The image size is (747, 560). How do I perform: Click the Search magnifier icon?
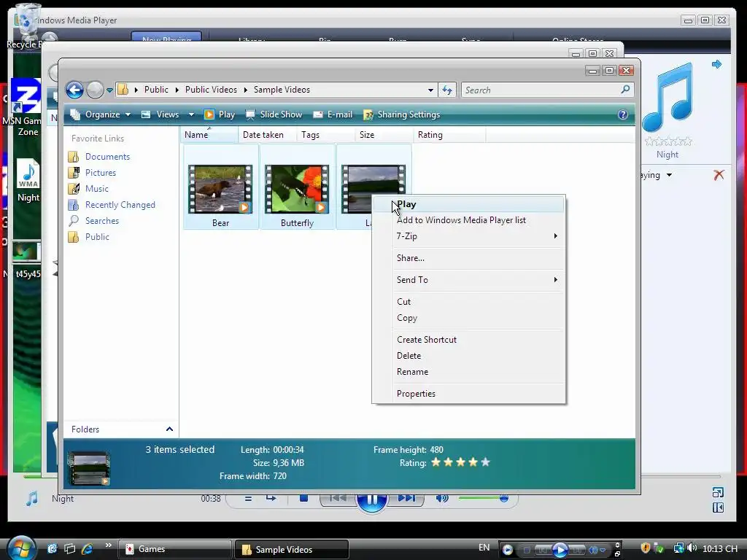tap(625, 89)
